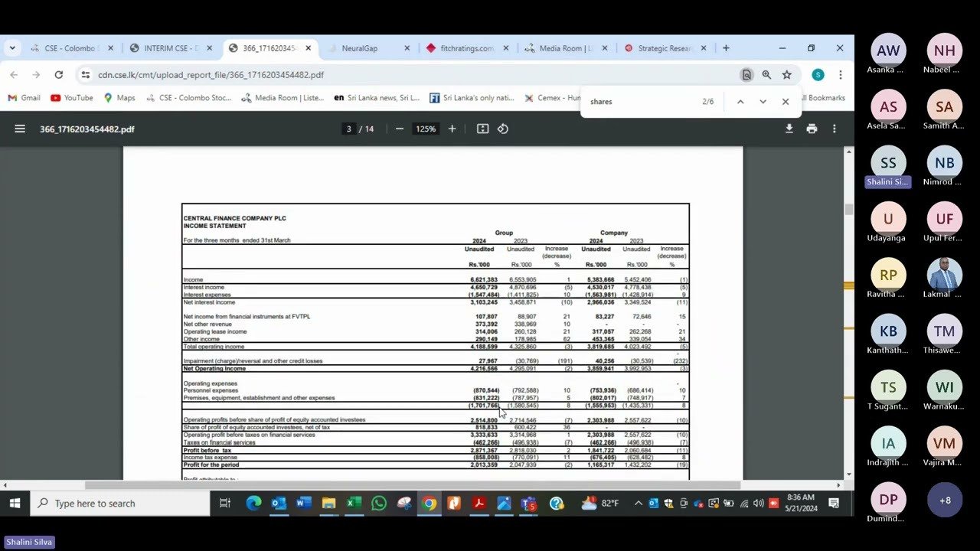980x551 pixels.
Task: Print the income statement PDF
Action: [812, 129]
